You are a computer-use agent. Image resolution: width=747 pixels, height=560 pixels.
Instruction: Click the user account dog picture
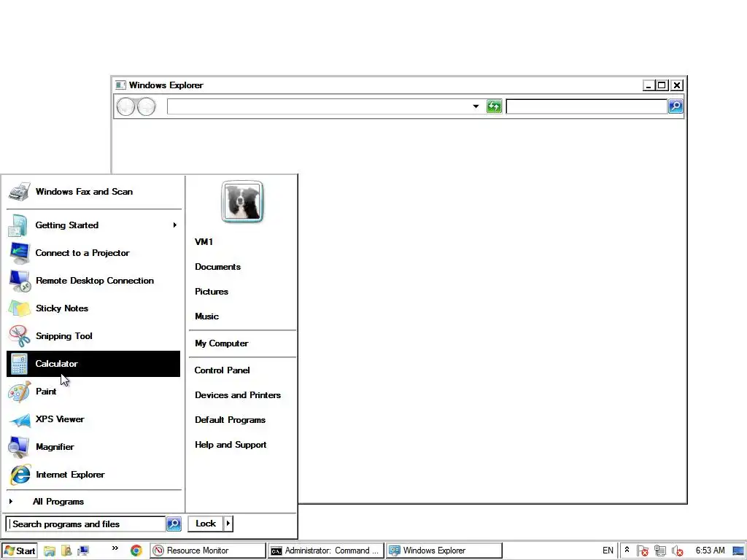pyautogui.click(x=242, y=201)
